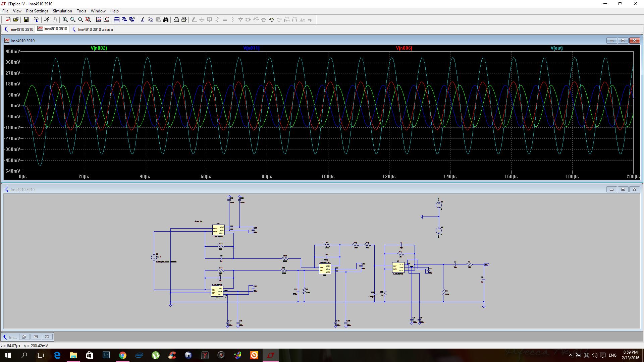The image size is (644, 362).
Task: Maximize the schematic pane window
Action: coord(623,189)
